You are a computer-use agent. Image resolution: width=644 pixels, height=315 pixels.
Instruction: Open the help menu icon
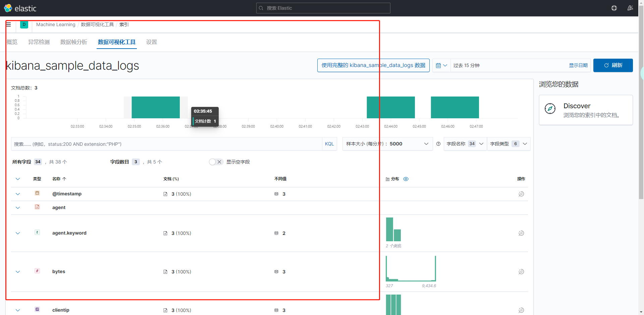pyautogui.click(x=614, y=8)
